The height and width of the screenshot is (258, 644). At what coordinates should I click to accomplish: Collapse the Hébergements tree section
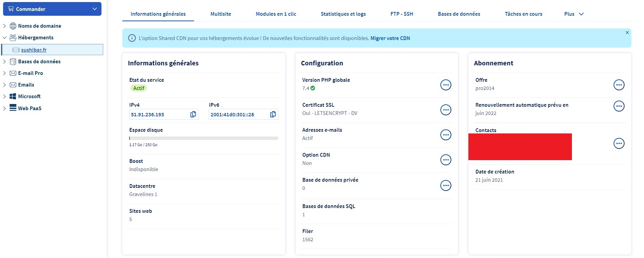pyautogui.click(x=4, y=38)
